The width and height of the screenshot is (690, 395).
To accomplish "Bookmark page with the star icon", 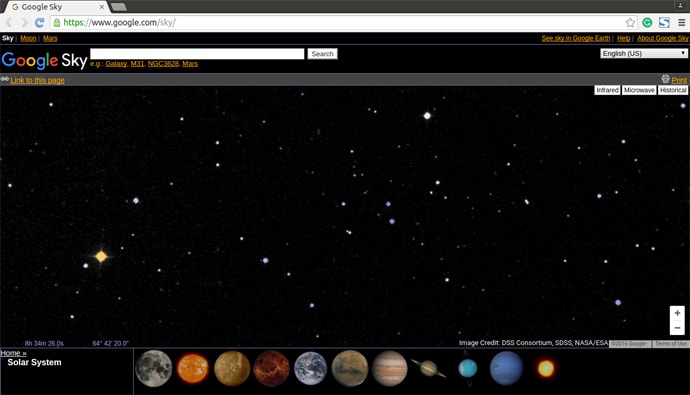I will coord(630,22).
